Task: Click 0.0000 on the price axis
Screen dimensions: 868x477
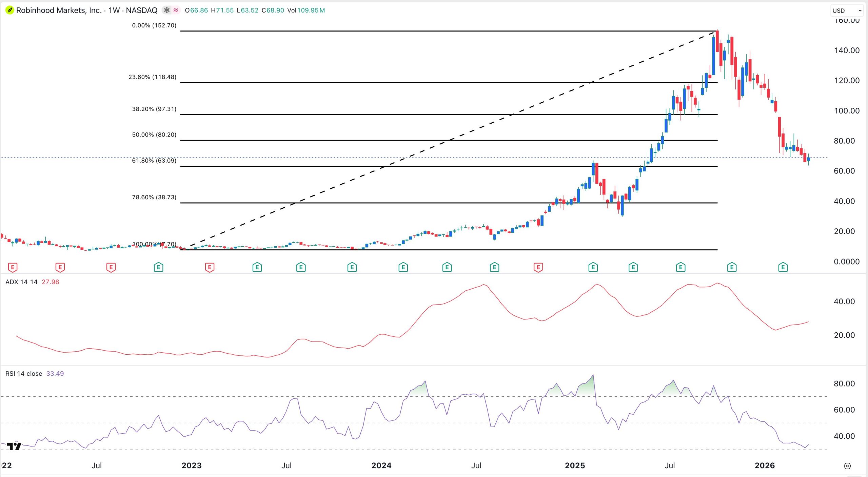Action: [x=847, y=262]
